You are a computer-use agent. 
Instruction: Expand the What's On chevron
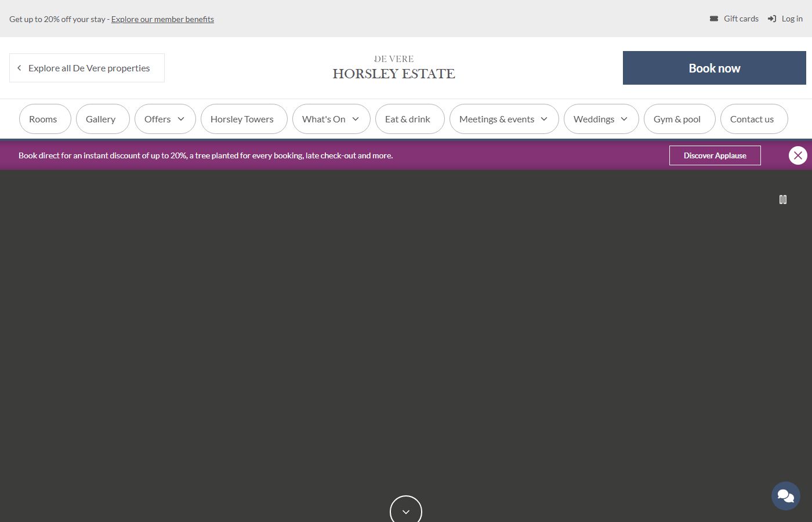356,119
